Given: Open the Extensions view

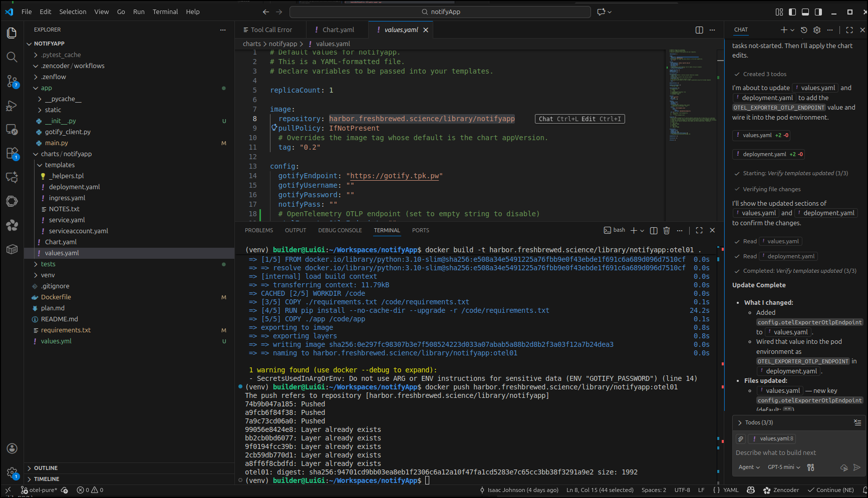Looking at the screenshot, I should [12, 153].
